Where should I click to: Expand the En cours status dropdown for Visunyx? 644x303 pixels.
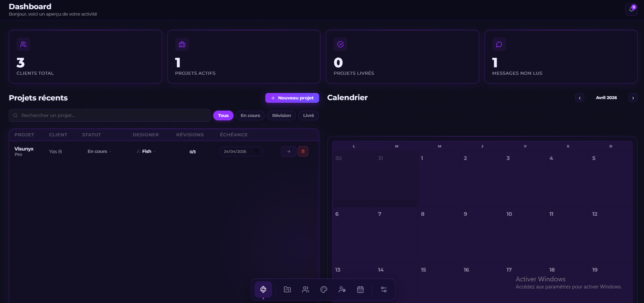coord(99,151)
